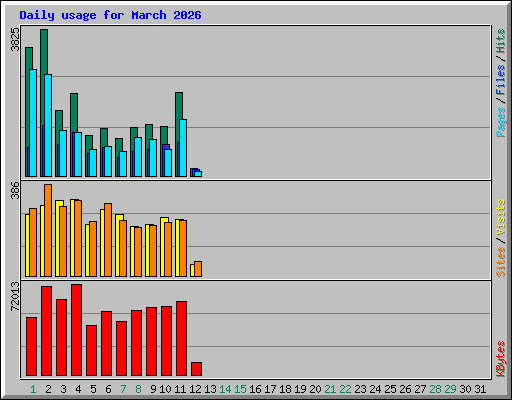Click day 8 on the x-axis
Screen dimensions: 512x400
tap(138, 389)
